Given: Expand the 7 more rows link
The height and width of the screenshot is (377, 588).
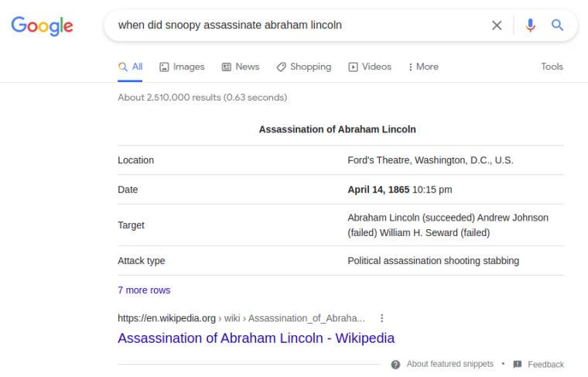Looking at the screenshot, I should [x=144, y=290].
